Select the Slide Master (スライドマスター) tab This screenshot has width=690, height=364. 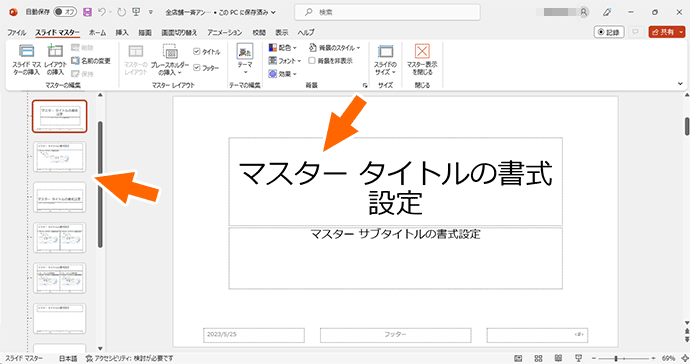pyautogui.click(x=57, y=33)
